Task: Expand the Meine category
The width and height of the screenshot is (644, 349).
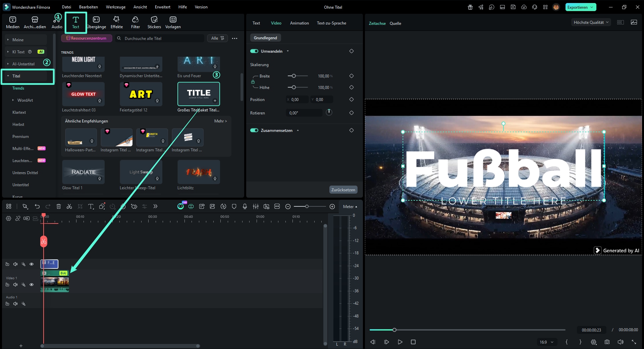Action: pos(8,40)
